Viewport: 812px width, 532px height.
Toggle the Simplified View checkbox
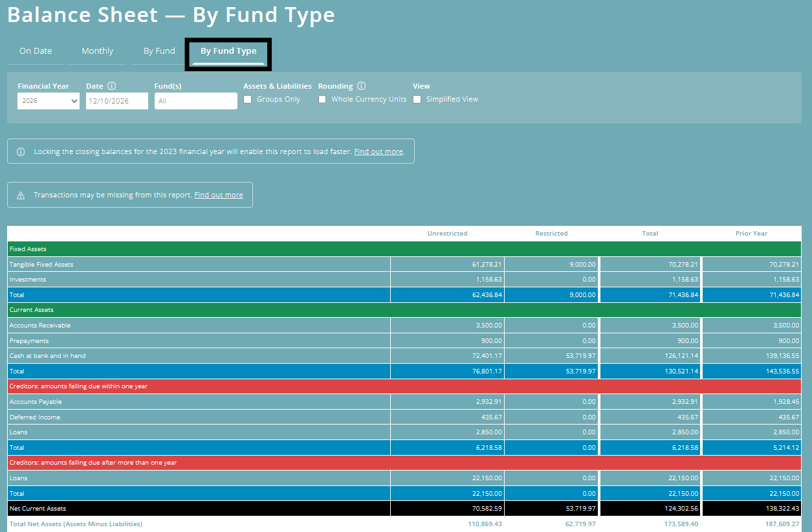(417, 100)
